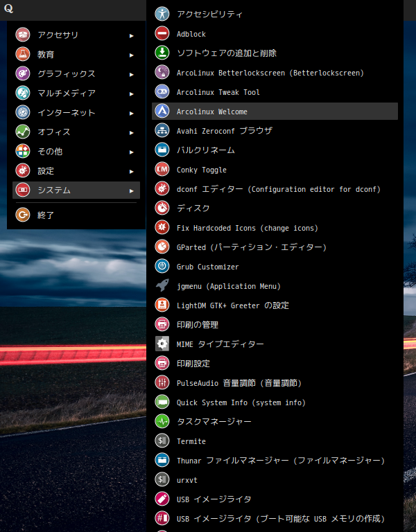Click the dconf エディター gear icon

coord(162,188)
